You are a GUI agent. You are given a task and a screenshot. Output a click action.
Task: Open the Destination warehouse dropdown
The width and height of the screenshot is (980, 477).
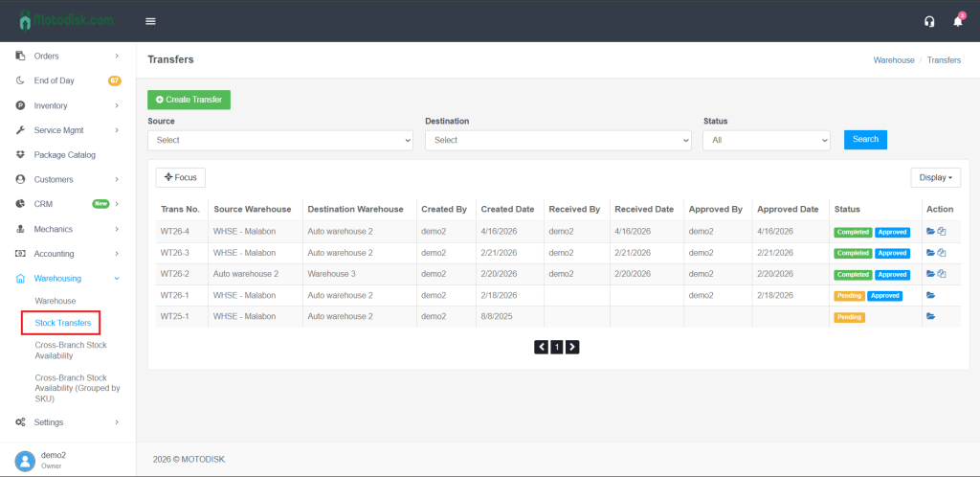(x=558, y=140)
